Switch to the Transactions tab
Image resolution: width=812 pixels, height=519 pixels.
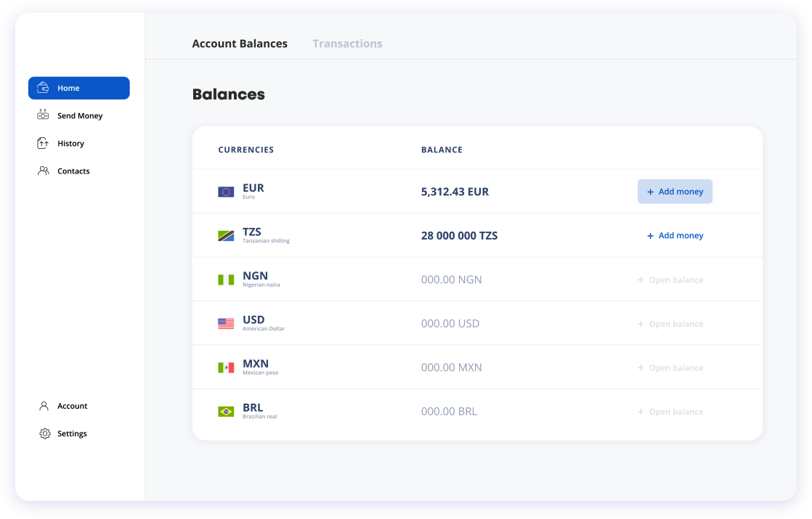[x=347, y=44]
